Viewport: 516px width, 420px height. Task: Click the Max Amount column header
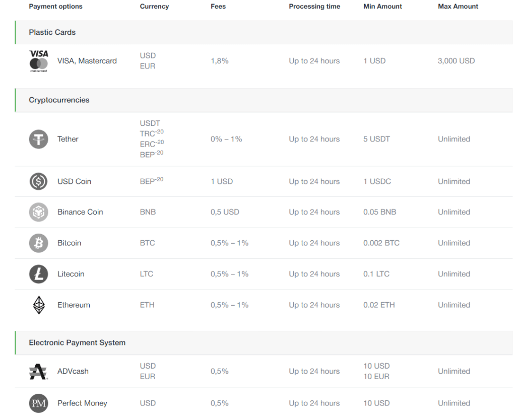458,6
